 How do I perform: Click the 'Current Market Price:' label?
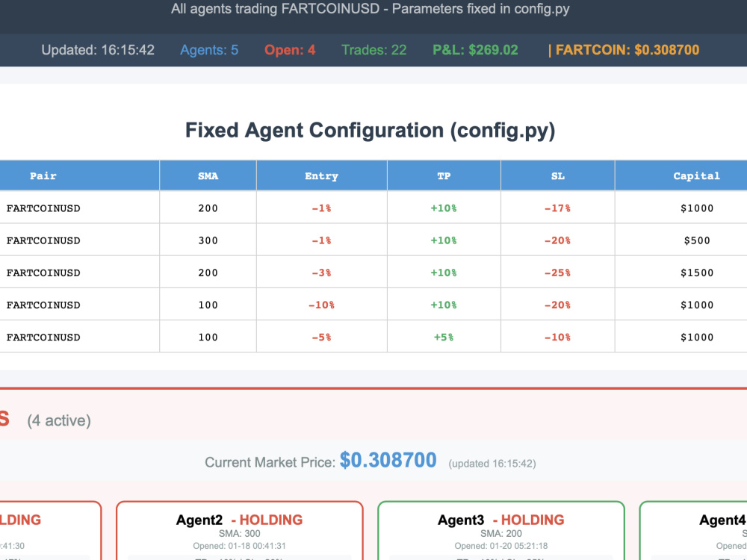(x=270, y=462)
